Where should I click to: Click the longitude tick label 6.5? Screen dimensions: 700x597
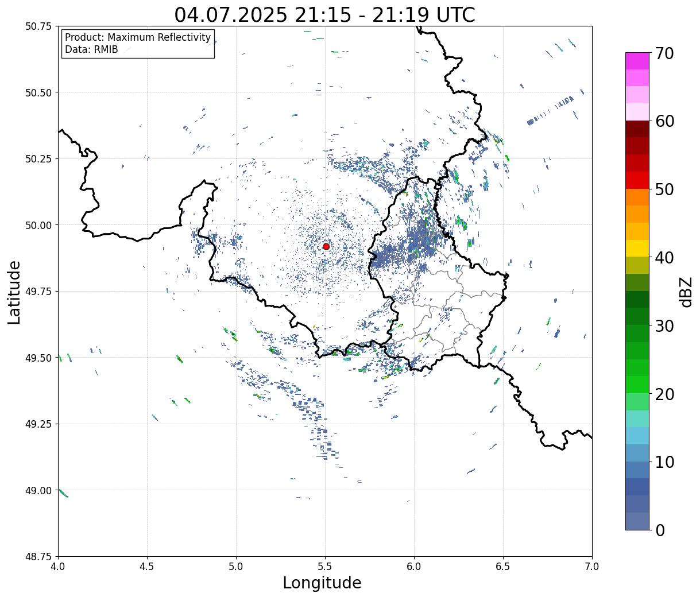coord(503,567)
